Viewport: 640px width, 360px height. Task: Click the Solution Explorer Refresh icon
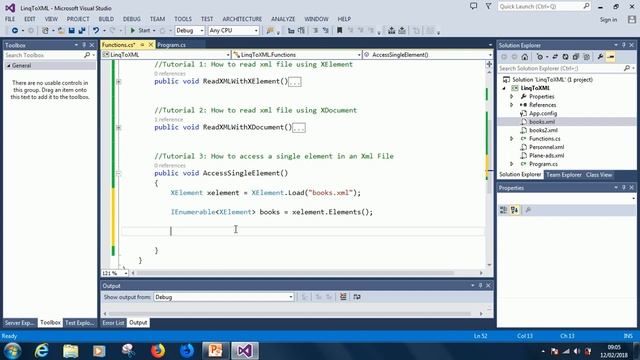pyautogui.click(x=565, y=57)
